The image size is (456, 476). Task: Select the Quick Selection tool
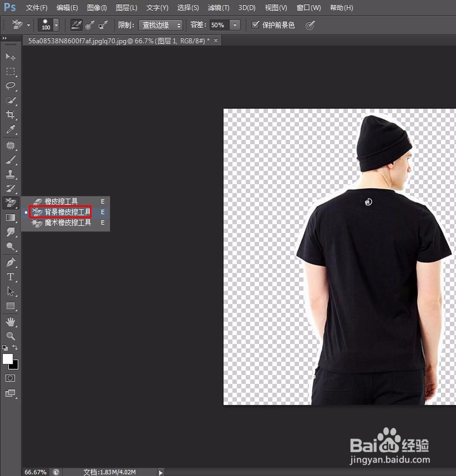(11, 100)
